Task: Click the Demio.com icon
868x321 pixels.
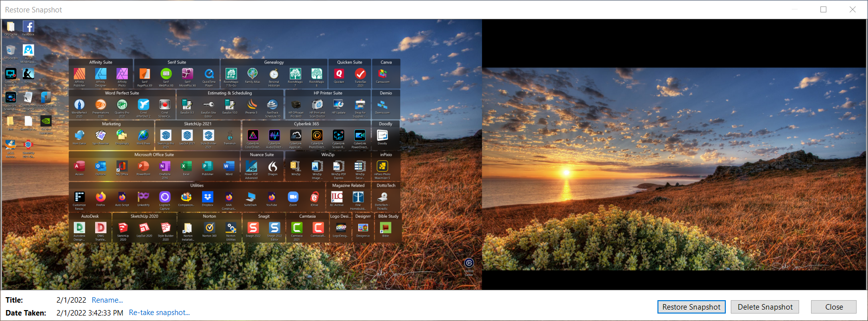Action: coord(382,107)
